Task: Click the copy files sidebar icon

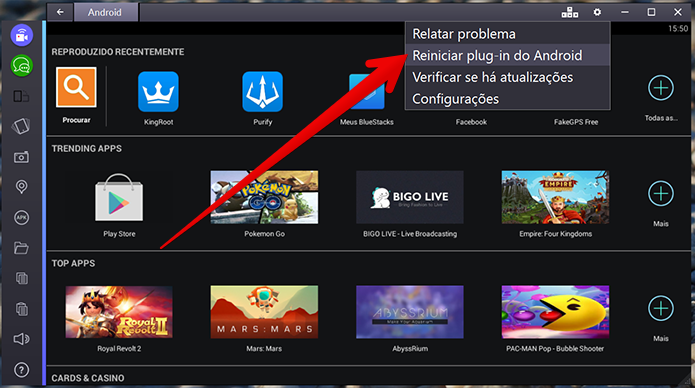Action: click(x=22, y=278)
